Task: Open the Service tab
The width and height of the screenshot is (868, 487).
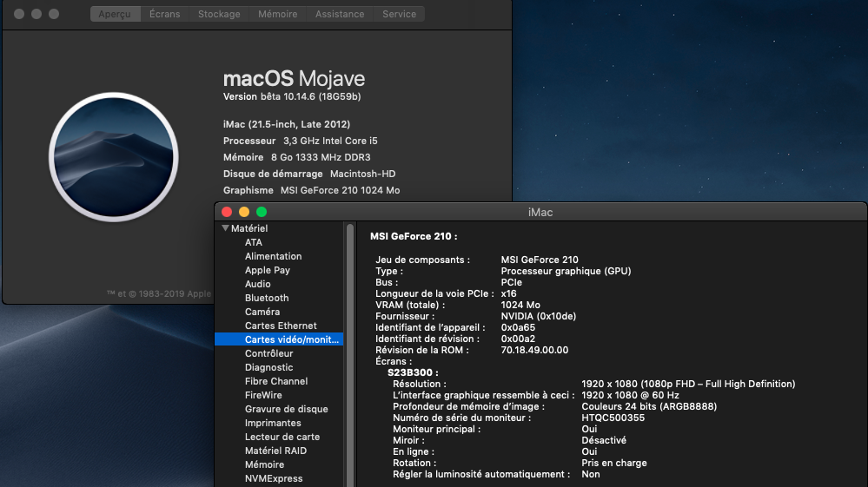Action: pyautogui.click(x=399, y=14)
